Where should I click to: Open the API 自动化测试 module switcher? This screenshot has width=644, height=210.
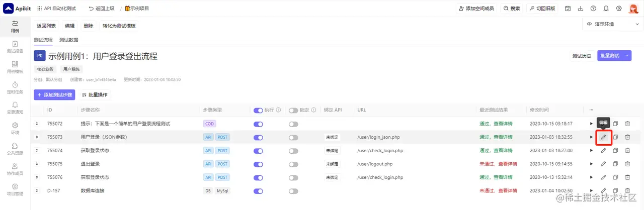point(55,9)
